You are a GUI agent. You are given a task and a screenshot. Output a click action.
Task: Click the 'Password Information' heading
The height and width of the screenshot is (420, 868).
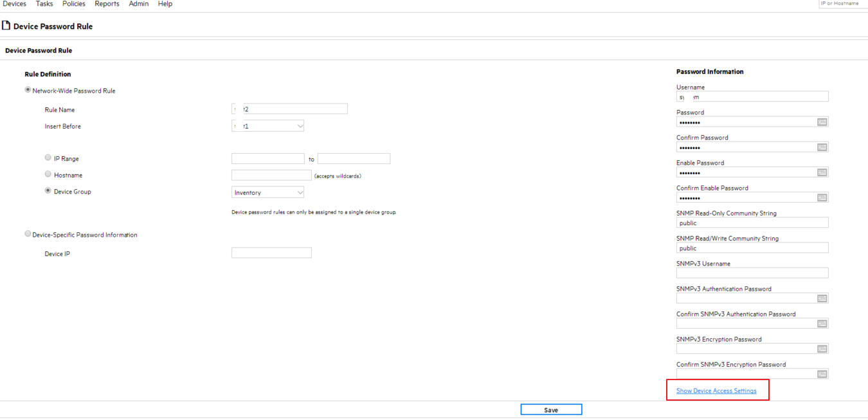[x=710, y=72]
